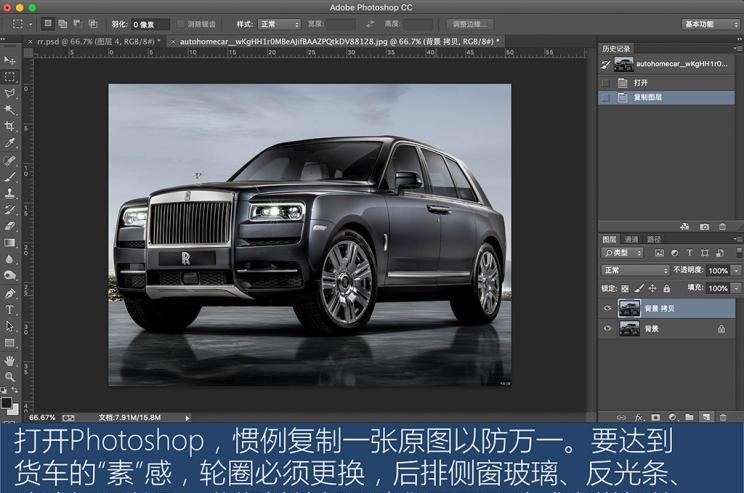Viewport: 744px width, 493px height.
Task: Open the fill (填充) slider dropdown
Action: (736, 288)
